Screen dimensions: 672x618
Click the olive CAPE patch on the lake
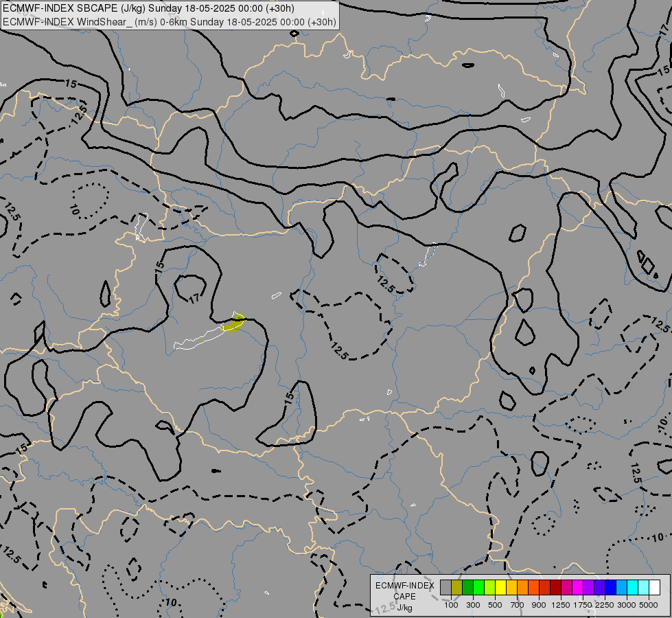pos(233,324)
